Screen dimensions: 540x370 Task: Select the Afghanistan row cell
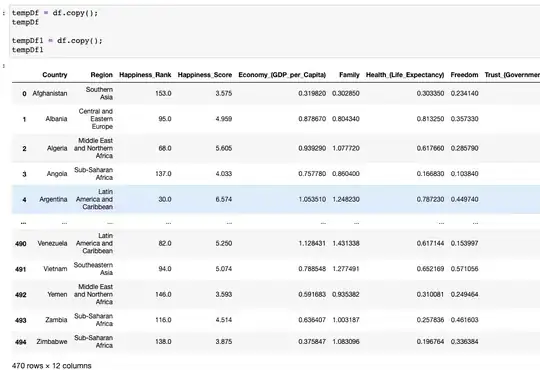50,93
